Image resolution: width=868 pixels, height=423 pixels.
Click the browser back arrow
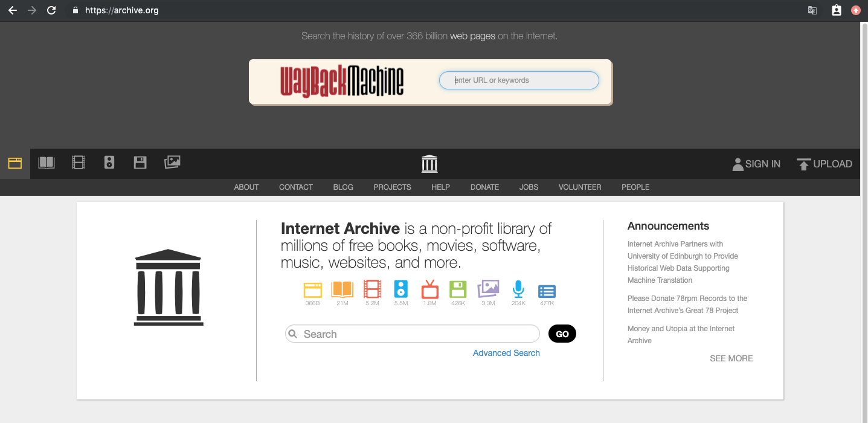coord(12,10)
